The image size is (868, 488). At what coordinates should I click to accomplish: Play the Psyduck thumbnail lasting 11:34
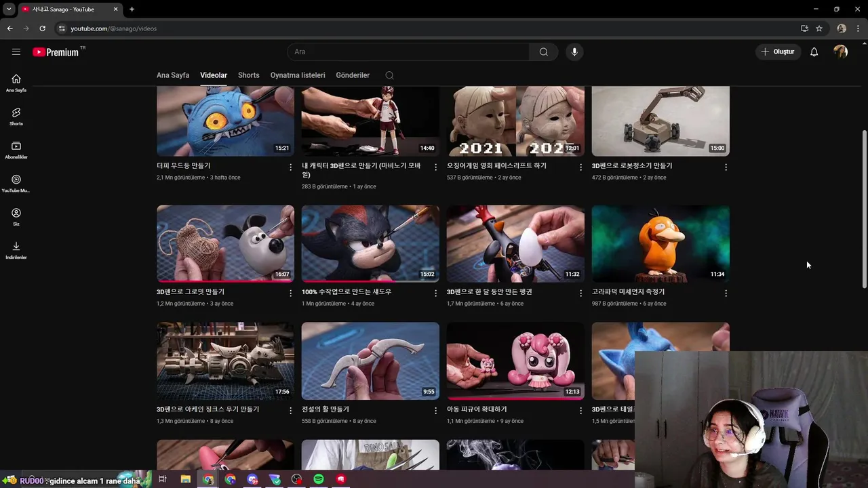(x=660, y=243)
